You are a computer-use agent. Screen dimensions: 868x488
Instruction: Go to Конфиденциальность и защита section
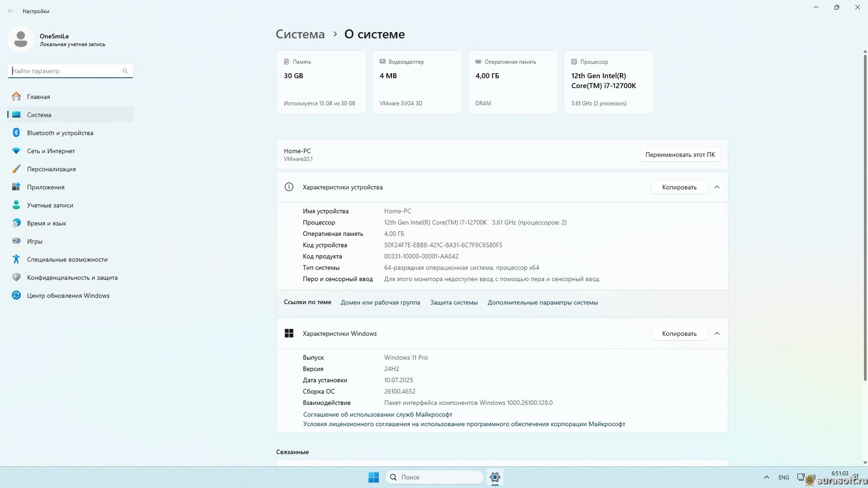72,277
